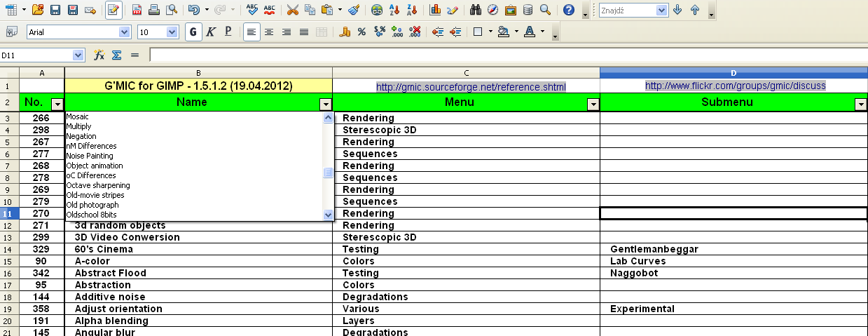Toggle Edit File mode
This screenshot has height=336, width=868.
point(113,10)
